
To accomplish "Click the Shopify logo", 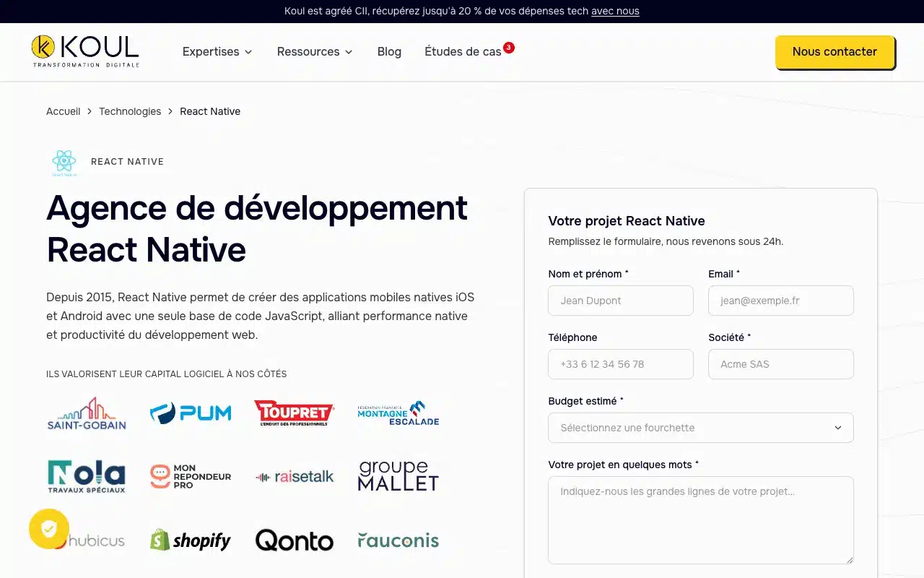I will pos(191,540).
